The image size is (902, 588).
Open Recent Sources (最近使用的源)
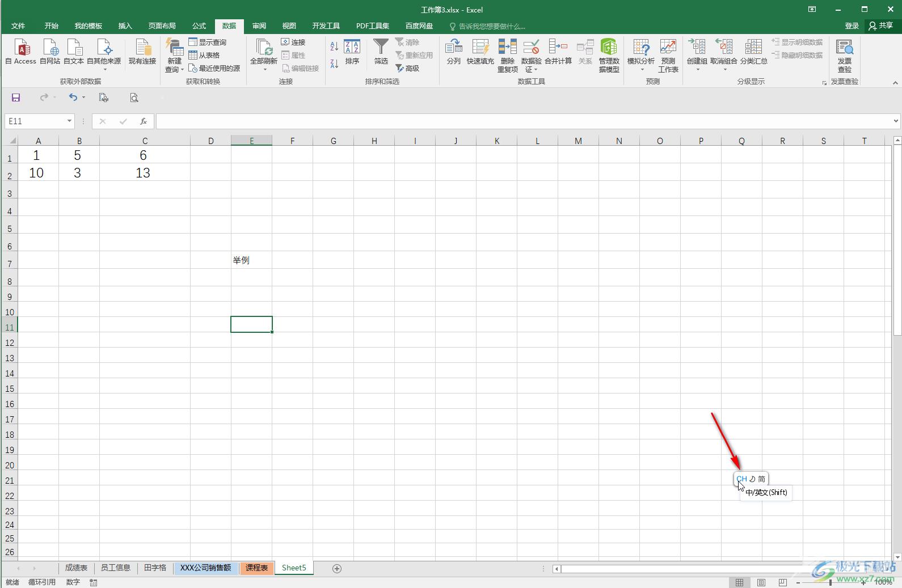[214, 69]
